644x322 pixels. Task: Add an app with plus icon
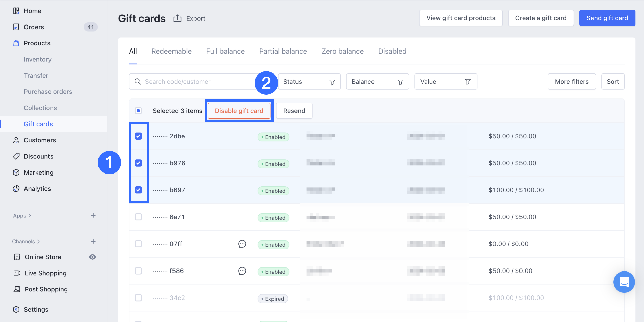93,216
